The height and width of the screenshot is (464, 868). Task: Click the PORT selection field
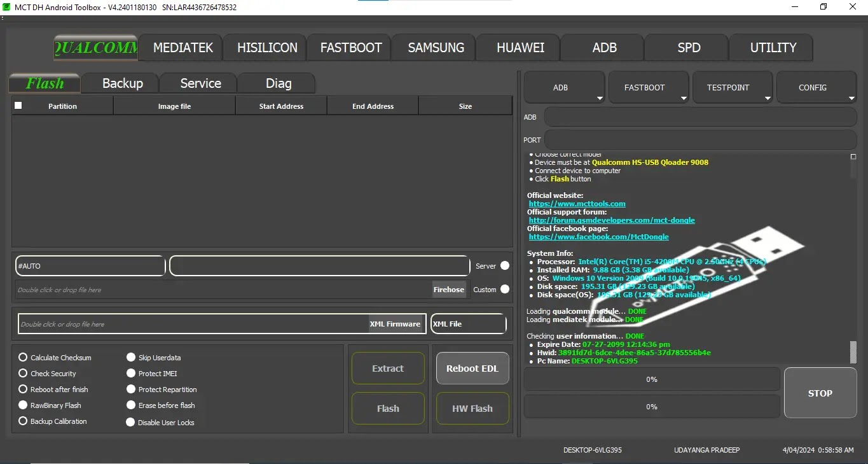[x=700, y=140]
